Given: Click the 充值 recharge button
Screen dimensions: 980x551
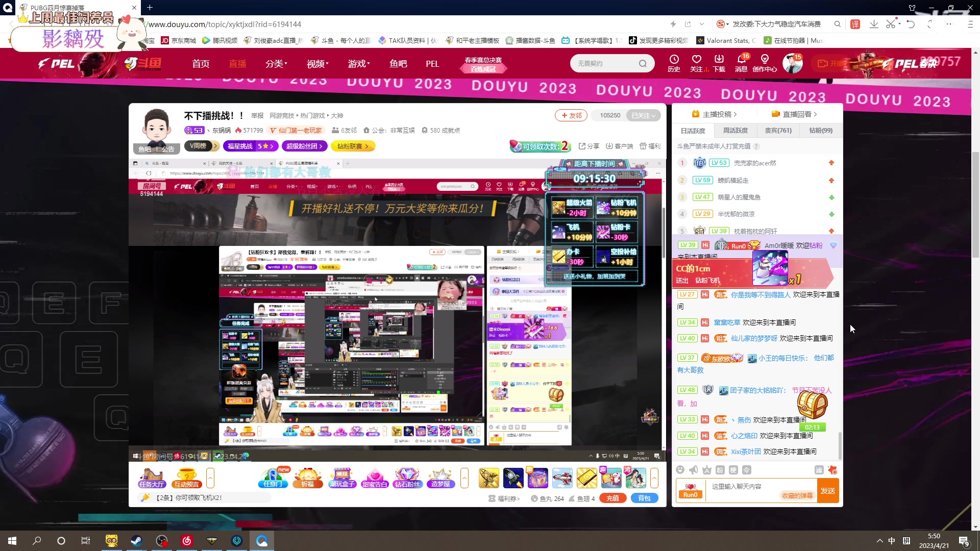Looking at the screenshot, I should [x=613, y=498].
